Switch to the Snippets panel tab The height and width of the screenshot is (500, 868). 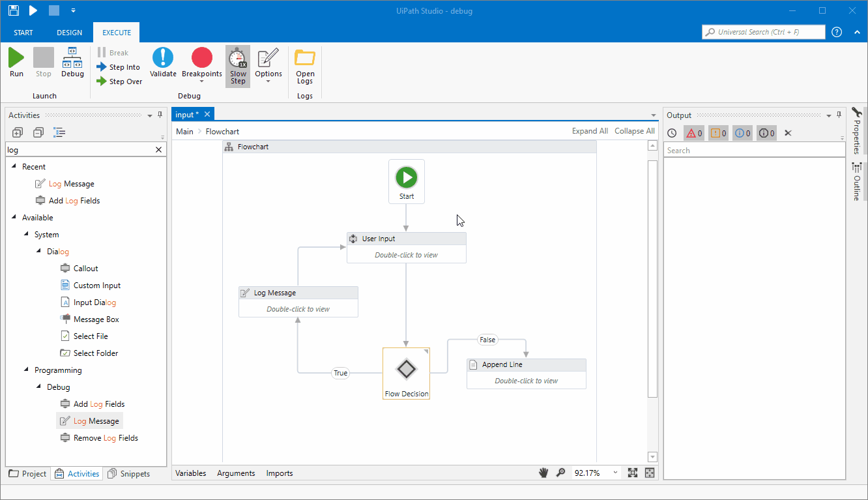coord(129,474)
